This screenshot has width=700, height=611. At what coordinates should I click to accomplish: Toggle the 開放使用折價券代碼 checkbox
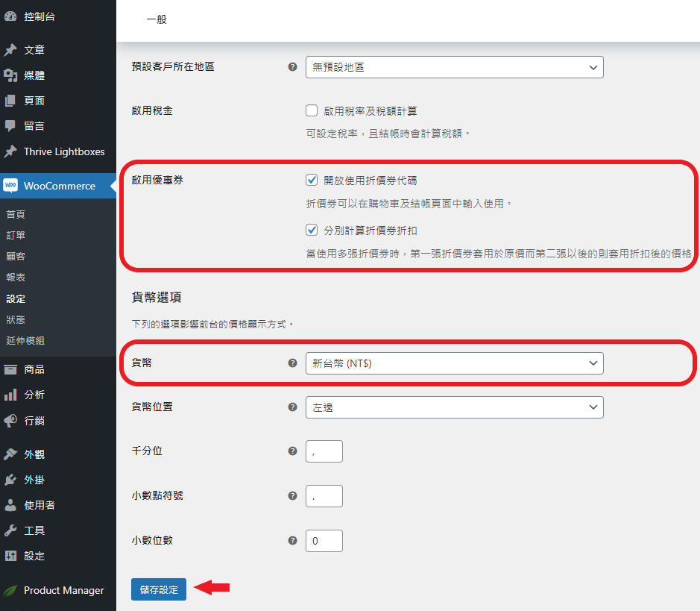312,180
